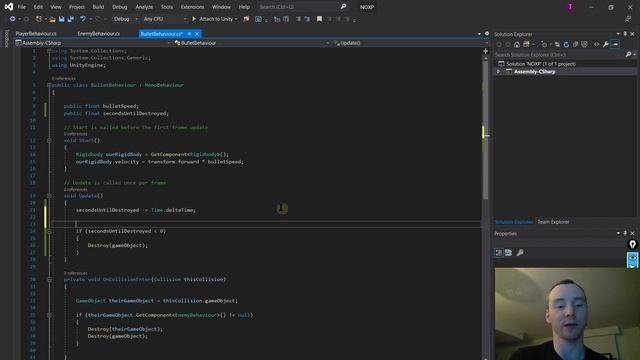Toggle Auto Hide pin on the Properties panel
The height and width of the screenshot is (360, 640).
point(625,233)
